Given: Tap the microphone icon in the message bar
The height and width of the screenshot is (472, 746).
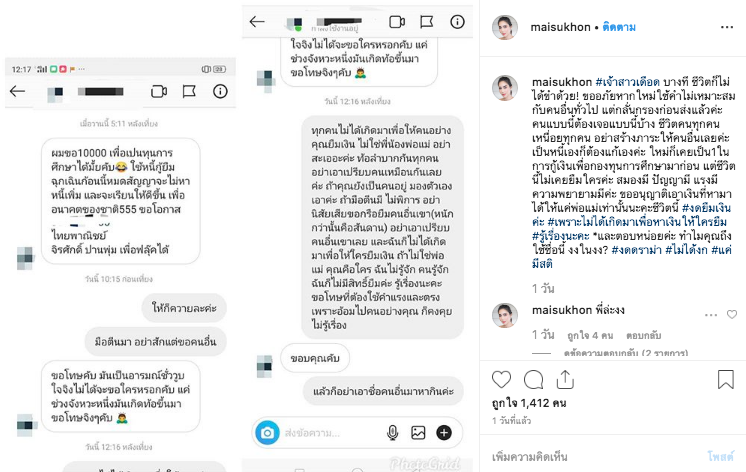Looking at the screenshot, I should pyautogui.click(x=393, y=433).
